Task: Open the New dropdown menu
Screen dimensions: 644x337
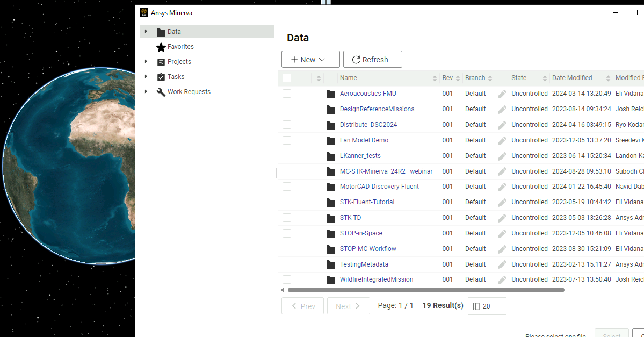Action: click(x=310, y=59)
